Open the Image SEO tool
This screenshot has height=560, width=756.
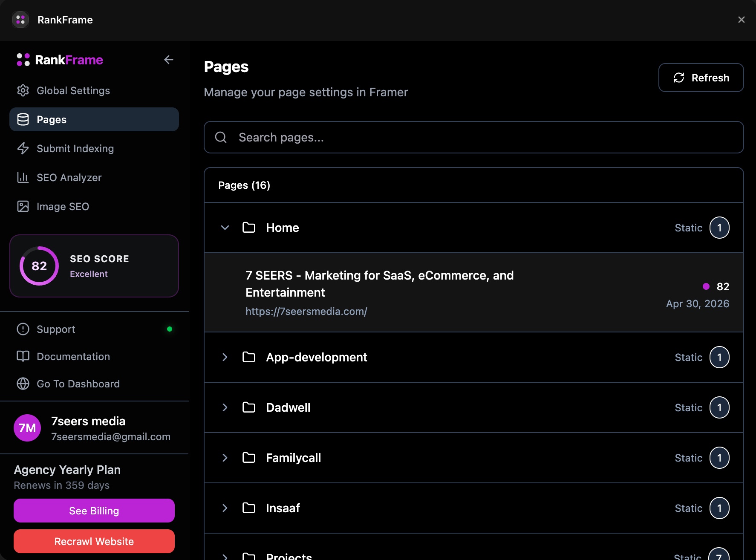click(x=23, y=206)
